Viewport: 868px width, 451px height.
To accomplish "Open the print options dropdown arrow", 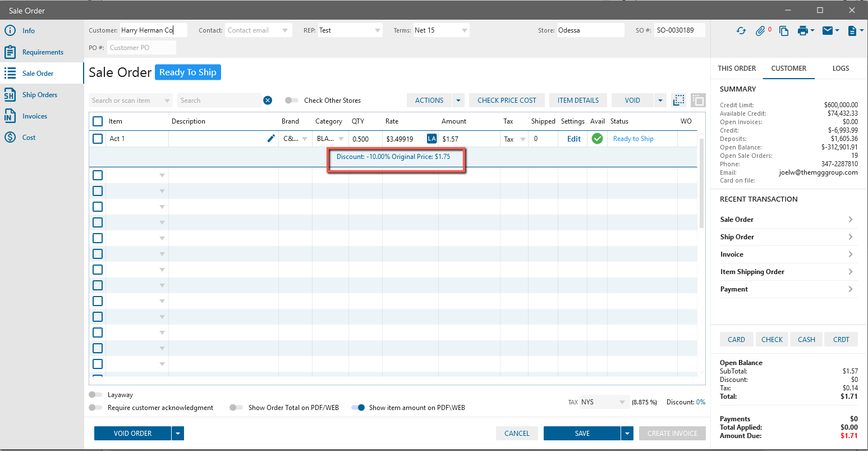I will (812, 31).
